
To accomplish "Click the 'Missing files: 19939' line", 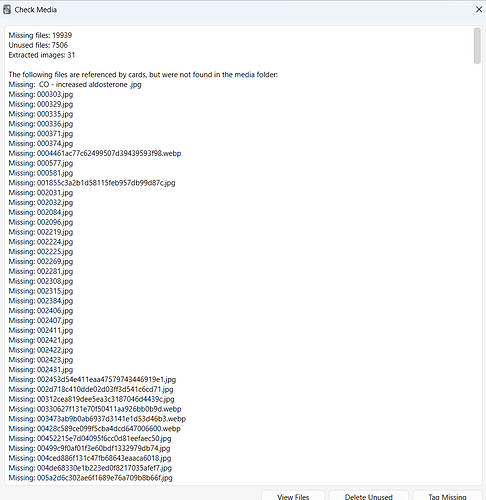I will 40,35.
